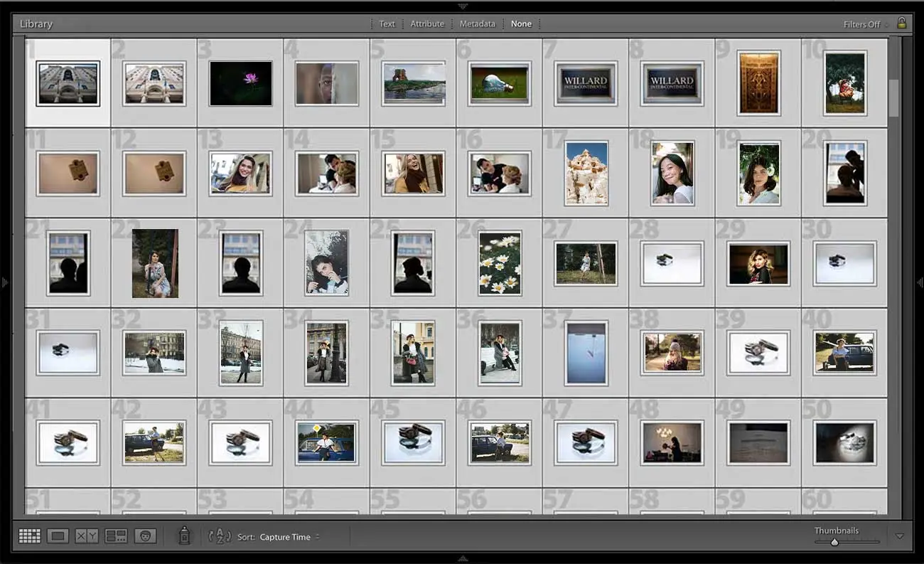Click the filter lock icon

tap(901, 23)
